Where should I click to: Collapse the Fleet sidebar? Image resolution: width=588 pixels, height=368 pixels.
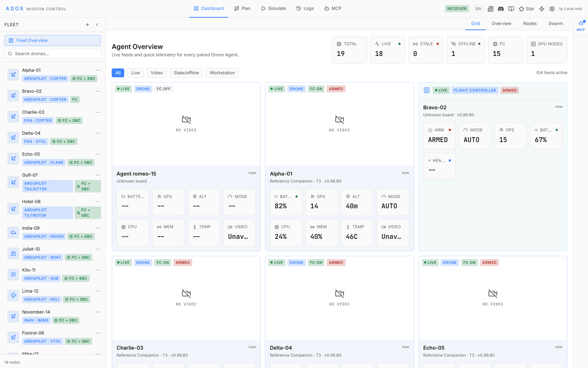pos(97,25)
